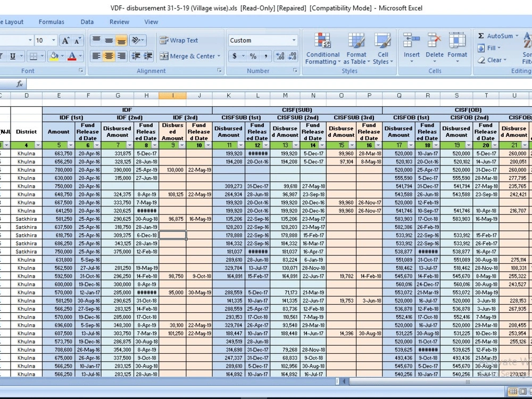Align cell text to the left
This screenshot has width=532, height=399.
[96, 56]
